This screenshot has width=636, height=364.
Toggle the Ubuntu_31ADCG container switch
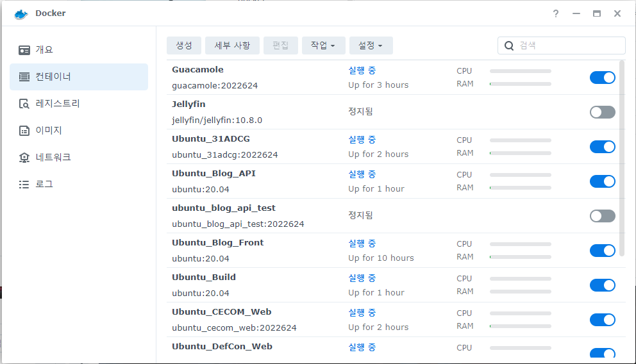(x=602, y=147)
